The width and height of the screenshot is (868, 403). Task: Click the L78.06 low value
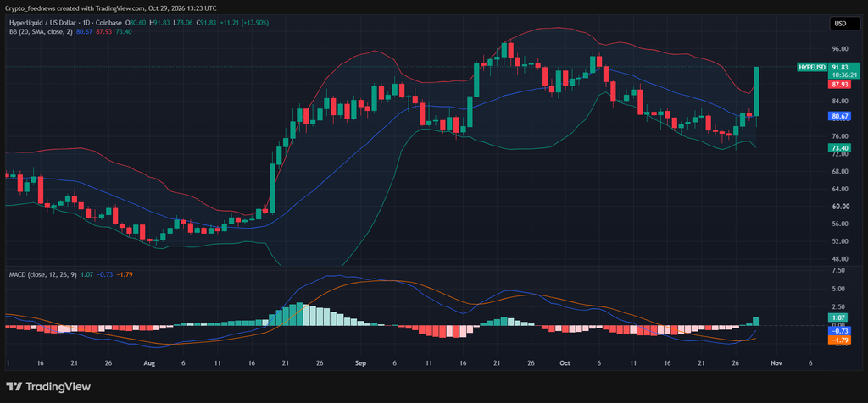click(182, 23)
